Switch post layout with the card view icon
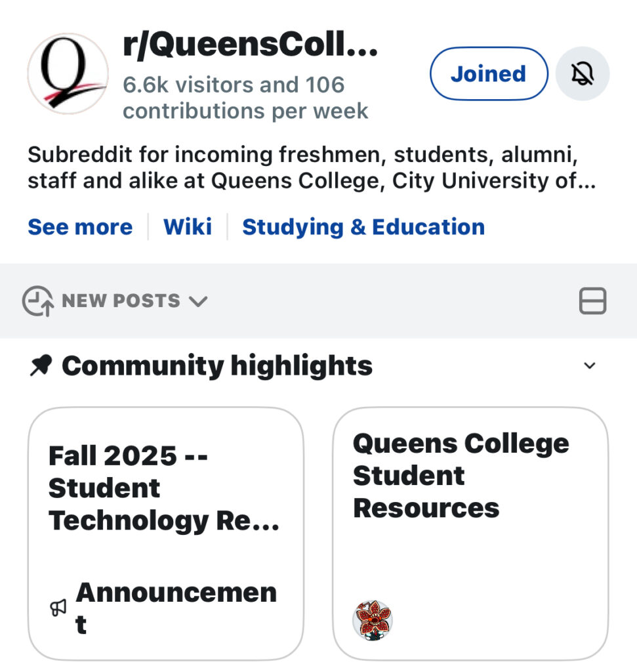 click(592, 301)
